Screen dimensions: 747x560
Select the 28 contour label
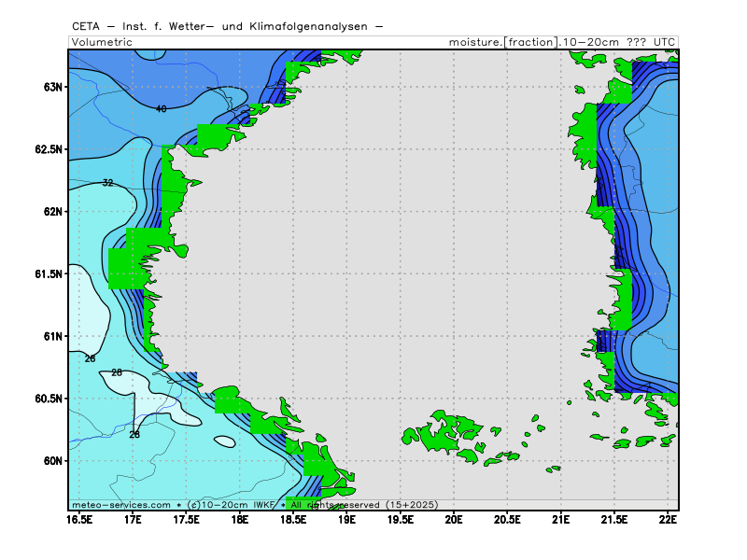[x=117, y=372]
